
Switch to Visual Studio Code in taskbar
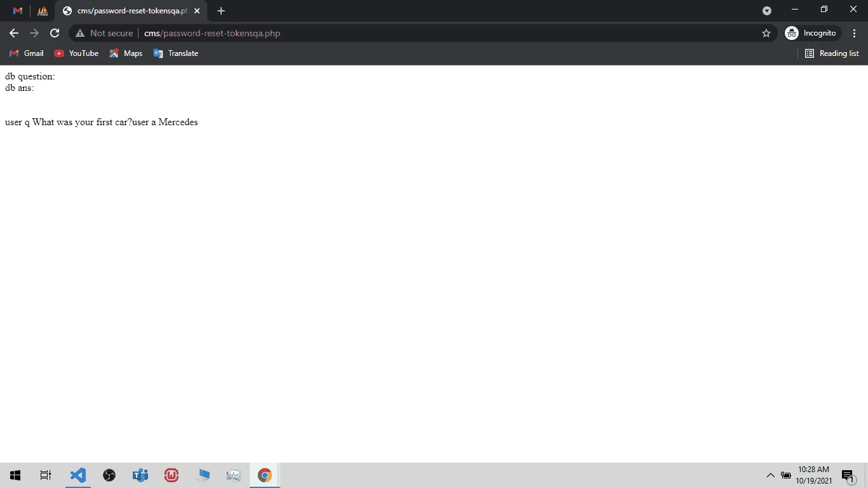78,475
